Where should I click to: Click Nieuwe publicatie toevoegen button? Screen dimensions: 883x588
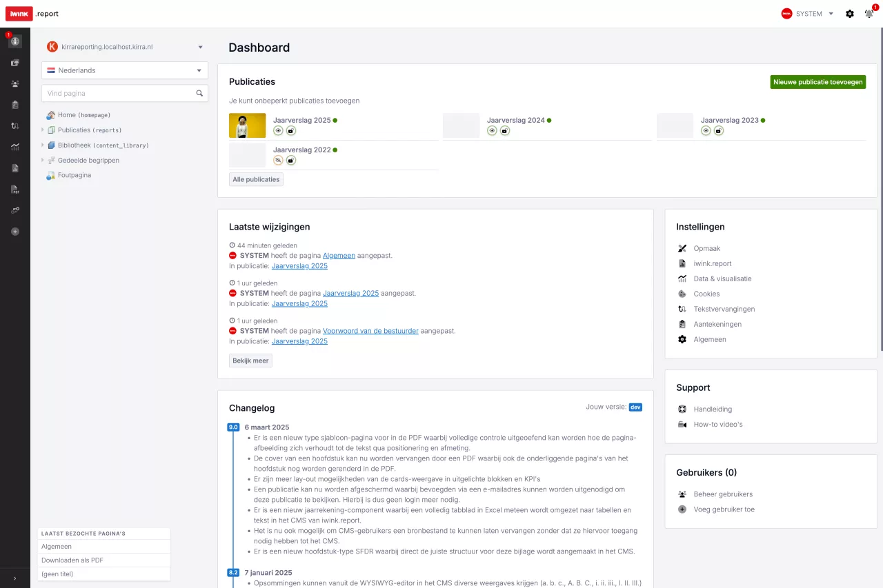click(x=817, y=82)
